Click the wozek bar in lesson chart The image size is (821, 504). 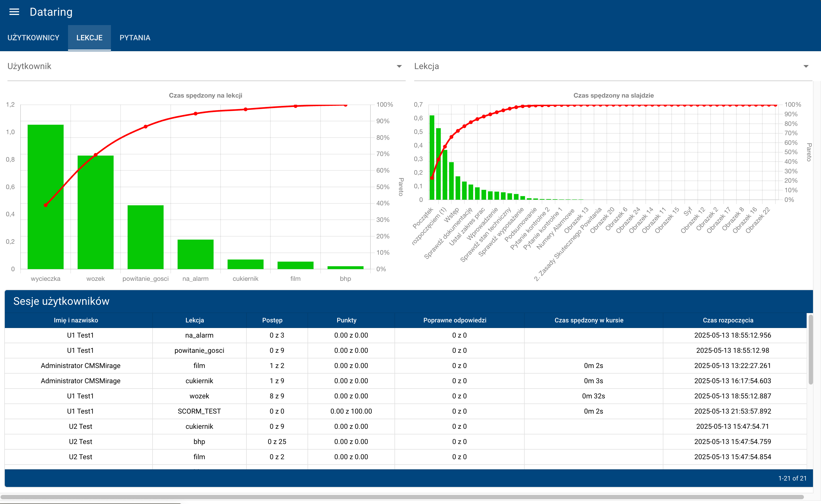point(95,213)
